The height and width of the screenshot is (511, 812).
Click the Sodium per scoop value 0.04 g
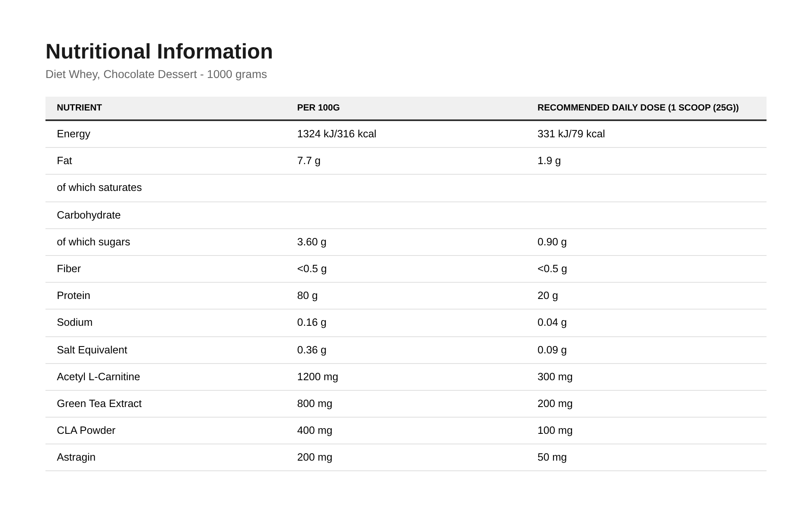[x=552, y=323]
